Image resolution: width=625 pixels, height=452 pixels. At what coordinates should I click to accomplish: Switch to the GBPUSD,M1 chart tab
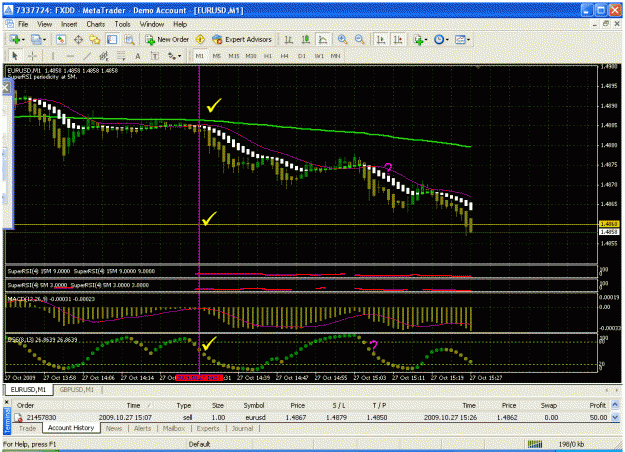tap(77, 389)
